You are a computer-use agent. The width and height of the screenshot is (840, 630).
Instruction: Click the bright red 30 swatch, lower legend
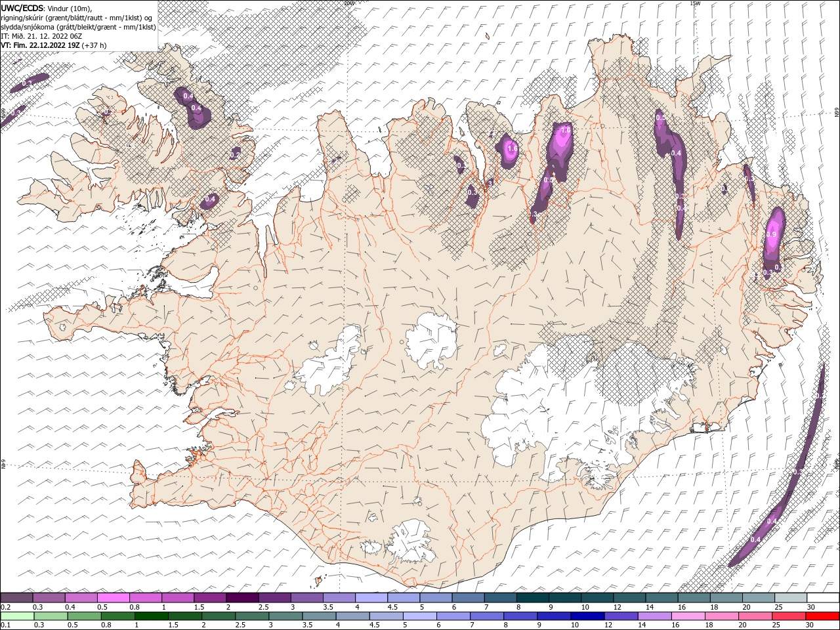(822, 616)
